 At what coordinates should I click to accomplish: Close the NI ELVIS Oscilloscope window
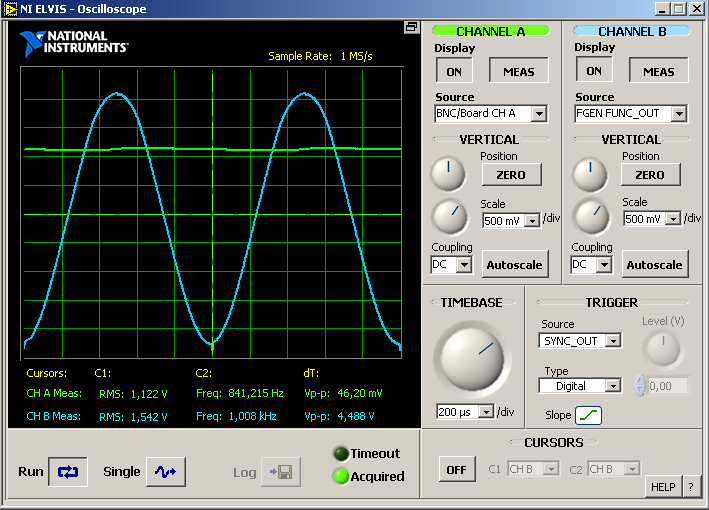click(697, 9)
